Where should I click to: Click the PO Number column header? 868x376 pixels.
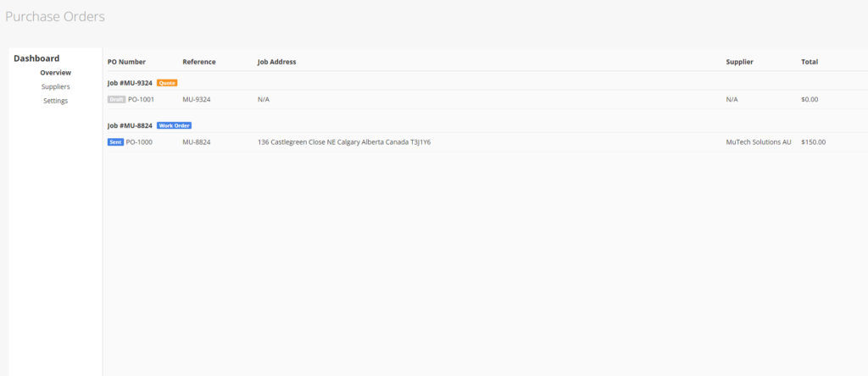click(126, 62)
